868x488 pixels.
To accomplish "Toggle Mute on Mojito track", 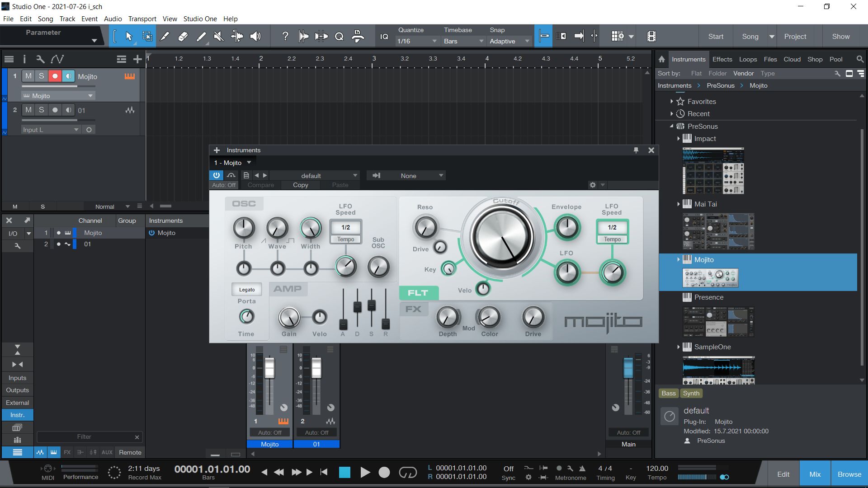I will [x=28, y=75].
